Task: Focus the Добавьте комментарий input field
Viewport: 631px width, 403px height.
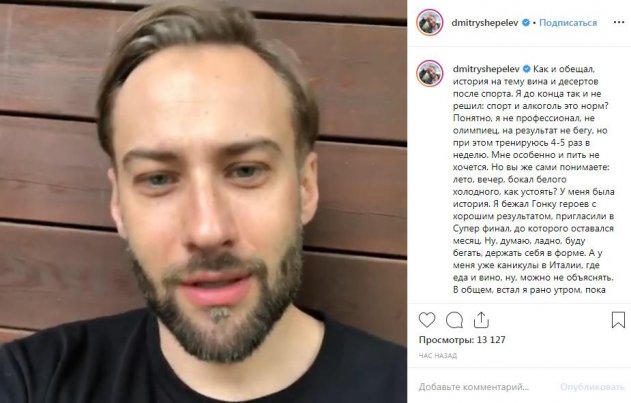Action: (474, 387)
